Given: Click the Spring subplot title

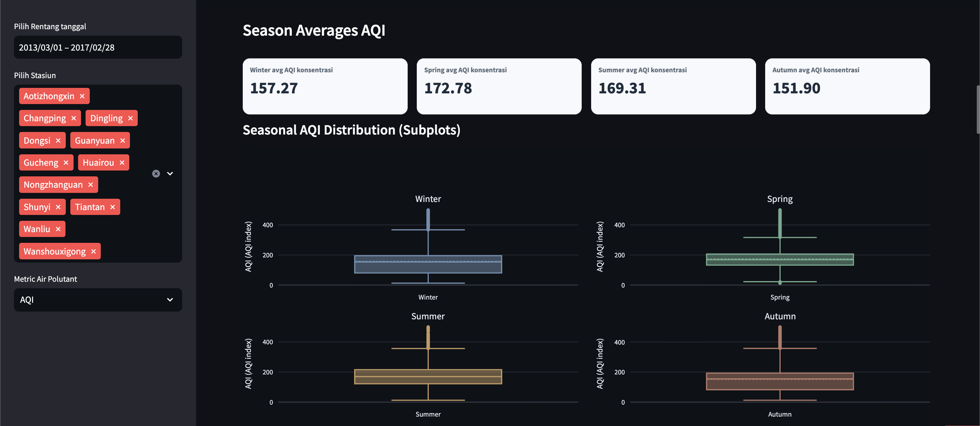Looking at the screenshot, I should (x=780, y=199).
